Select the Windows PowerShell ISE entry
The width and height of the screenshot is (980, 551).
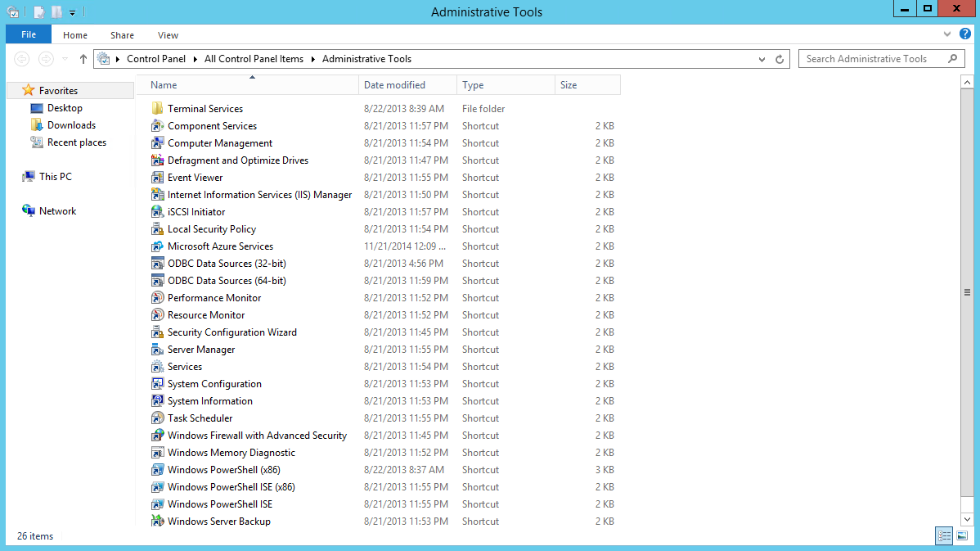pos(220,504)
